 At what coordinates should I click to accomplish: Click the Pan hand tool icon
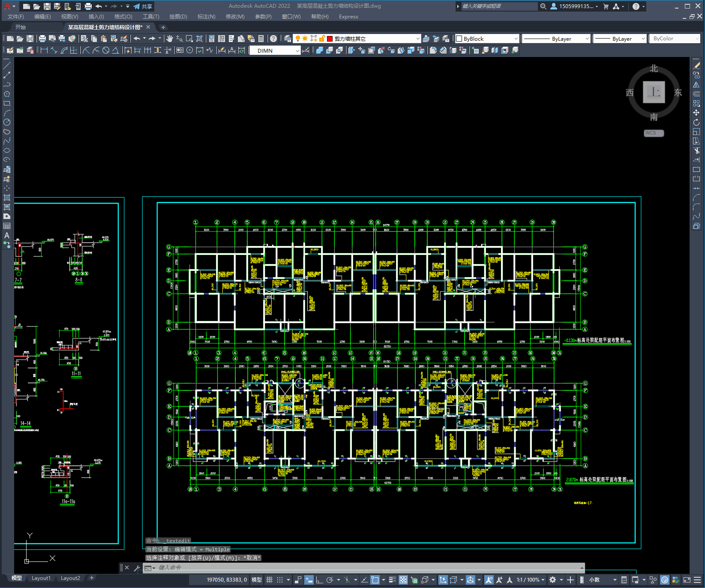[170, 39]
